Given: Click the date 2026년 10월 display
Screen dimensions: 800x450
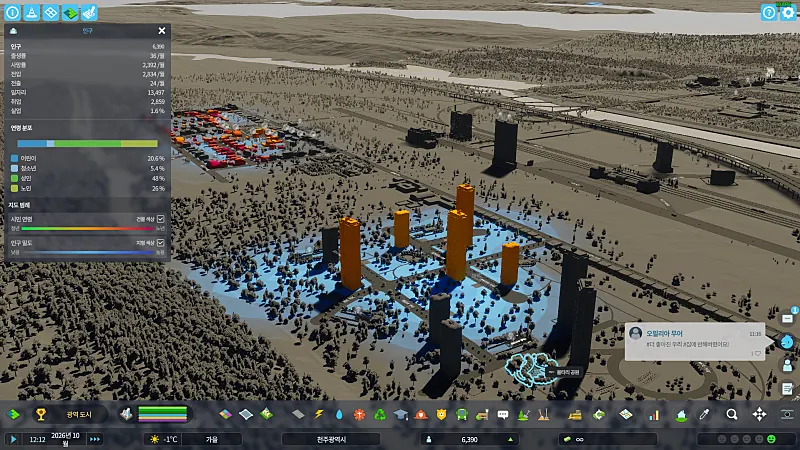Looking at the screenshot, I should (x=65, y=439).
